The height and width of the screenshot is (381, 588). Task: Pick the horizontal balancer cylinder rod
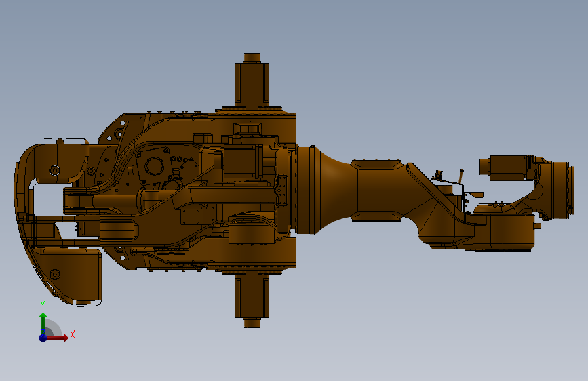pyautogui.click(x=115, y=200)
